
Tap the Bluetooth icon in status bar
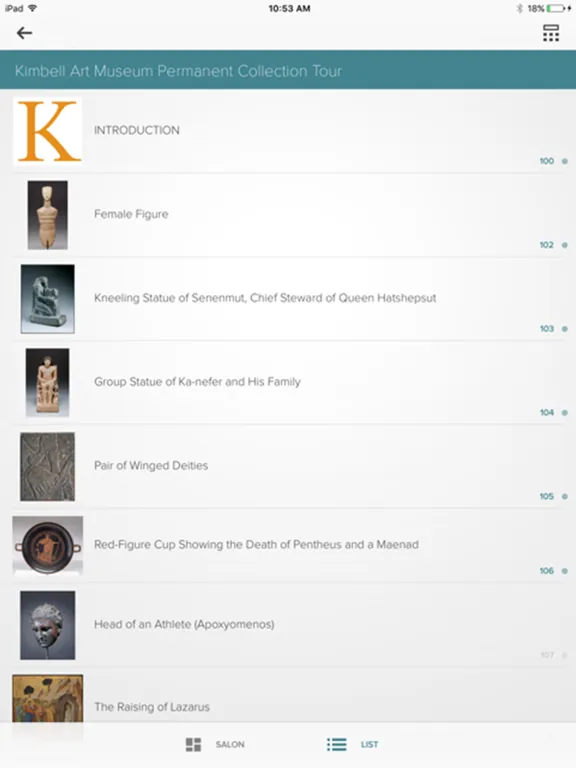point(520,8)
